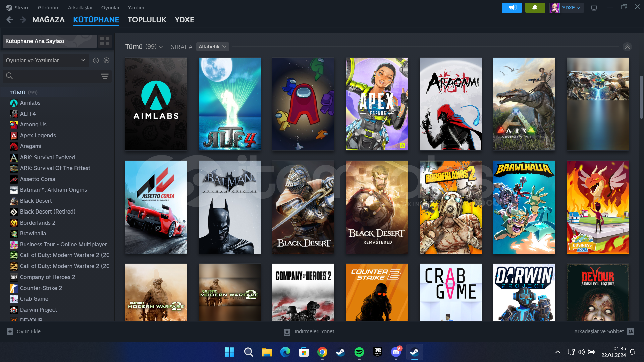Viewport: 644px width, 362px height.
Task: Open the Yardım menu
Action: point(136,7)
